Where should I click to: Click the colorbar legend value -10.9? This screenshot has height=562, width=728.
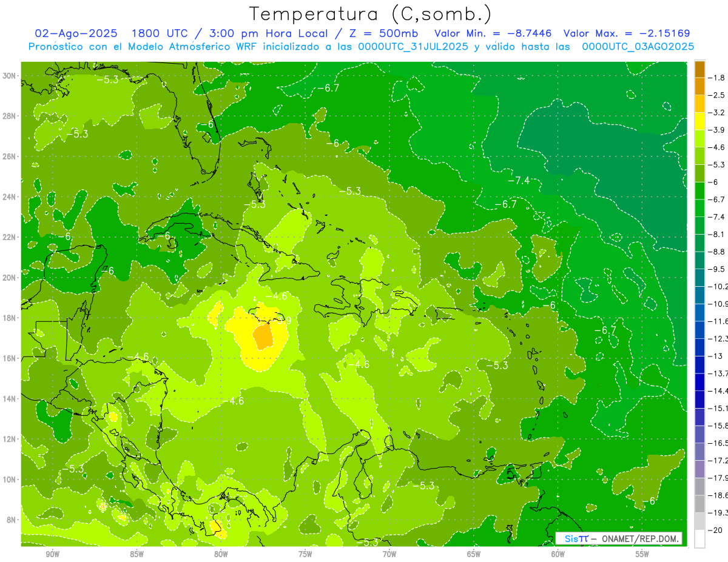click(x=718, y=304)
